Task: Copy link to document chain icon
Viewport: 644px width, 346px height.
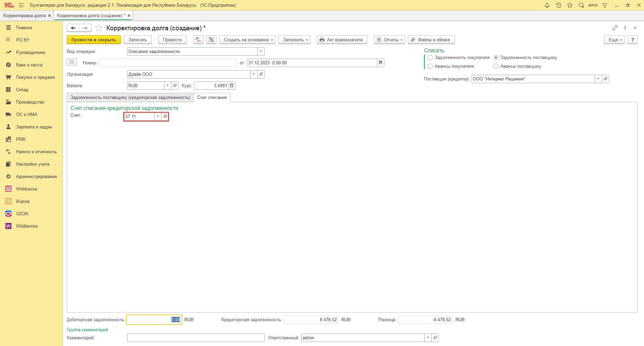Action: (x=615, y=27)
